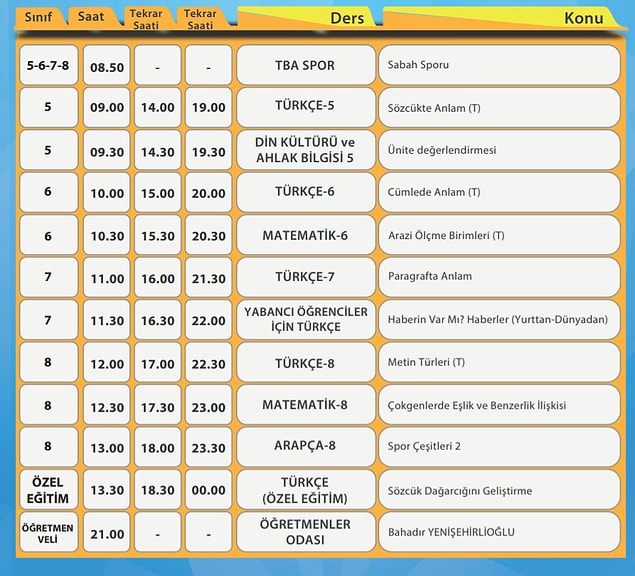
Task: Click the 23.30 repeat time cell
Action: click(x=209, y=447)
